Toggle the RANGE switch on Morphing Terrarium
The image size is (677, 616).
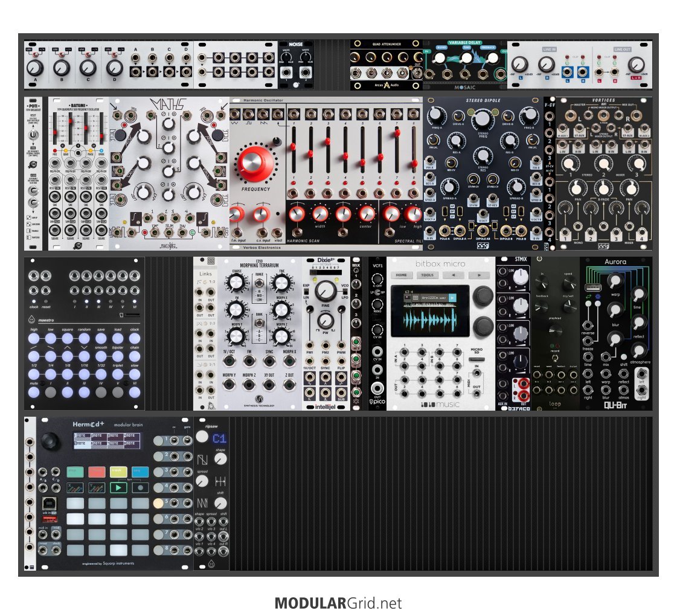[x=259, y=284]
